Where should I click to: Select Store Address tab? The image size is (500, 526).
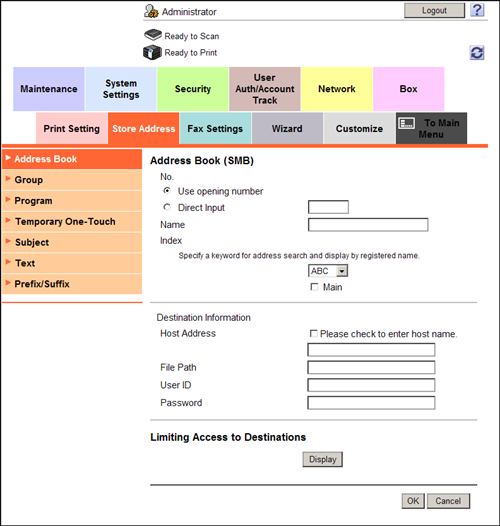(x=144, y=128)
